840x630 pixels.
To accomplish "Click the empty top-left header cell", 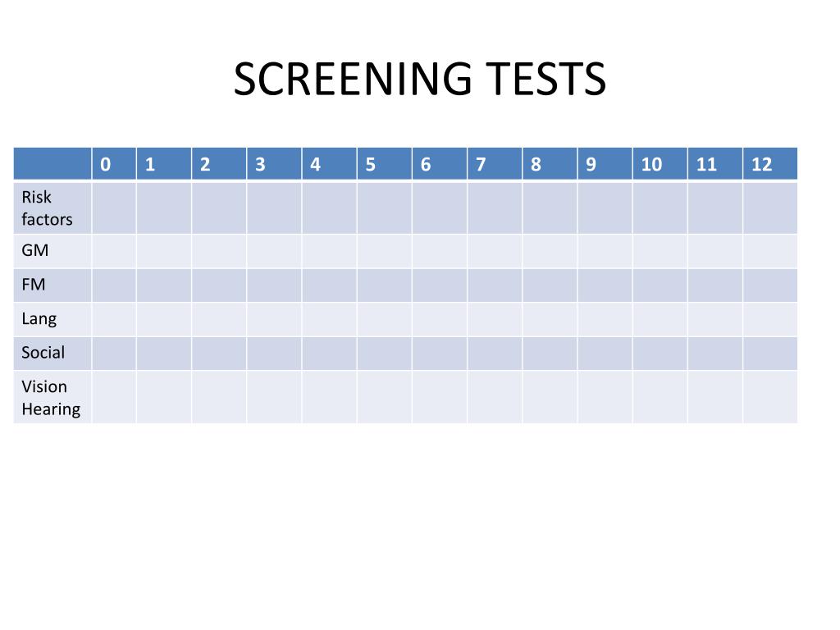I will tap(52, 163).
